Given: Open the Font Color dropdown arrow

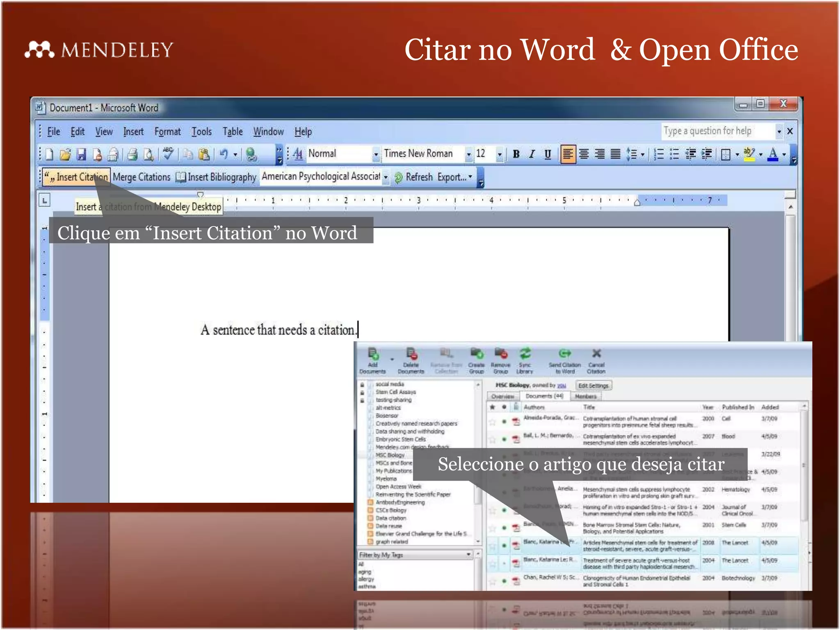Looking at the screenshot, I should pos(784,155).
